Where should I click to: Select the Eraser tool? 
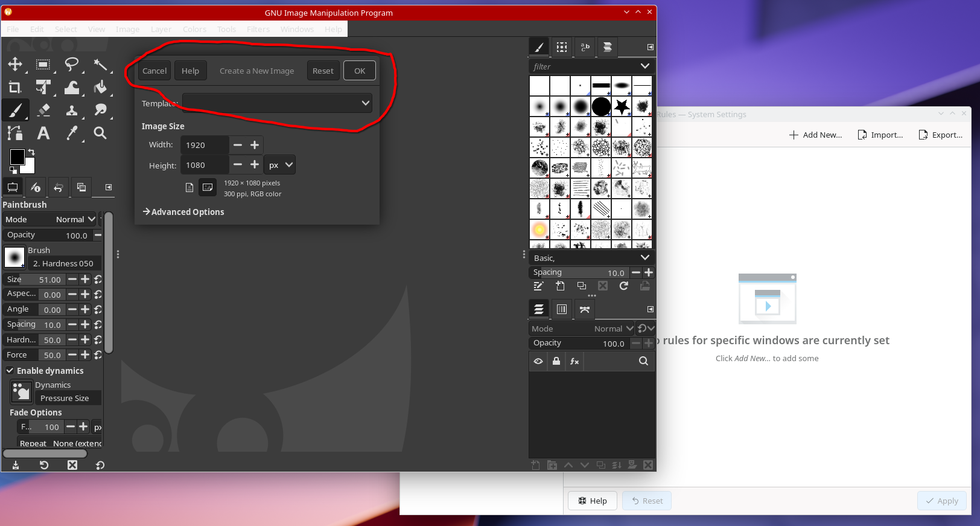[x=43, y=111]
